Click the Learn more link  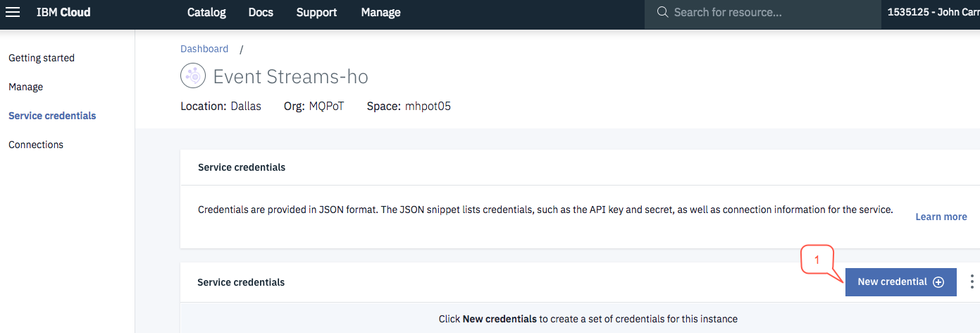tap(941, 217)
